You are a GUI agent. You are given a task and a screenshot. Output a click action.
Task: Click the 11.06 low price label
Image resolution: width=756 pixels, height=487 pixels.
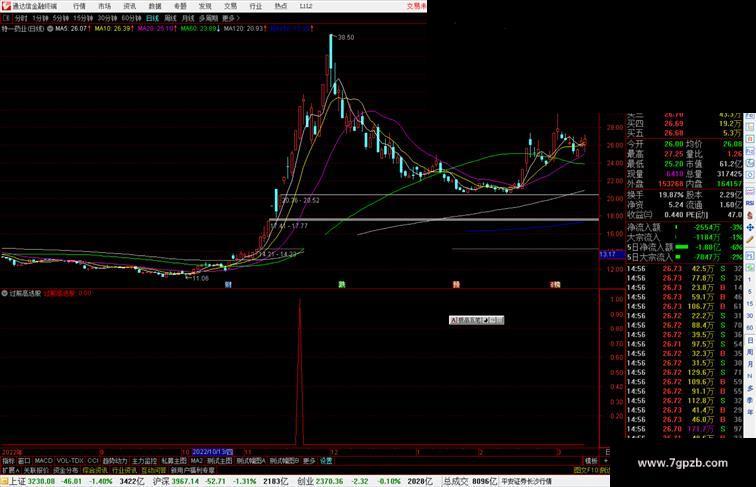200,278
